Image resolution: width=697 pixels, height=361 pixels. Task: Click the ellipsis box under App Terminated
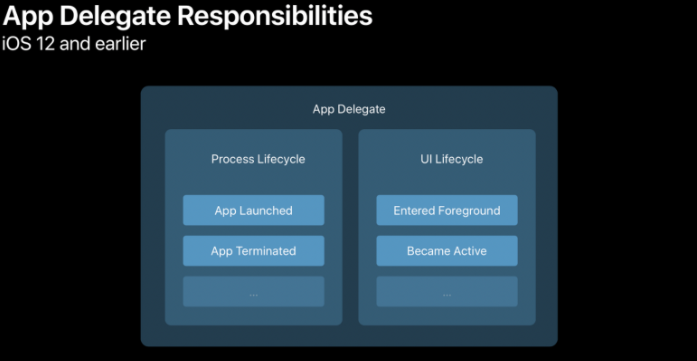(253, 292)
